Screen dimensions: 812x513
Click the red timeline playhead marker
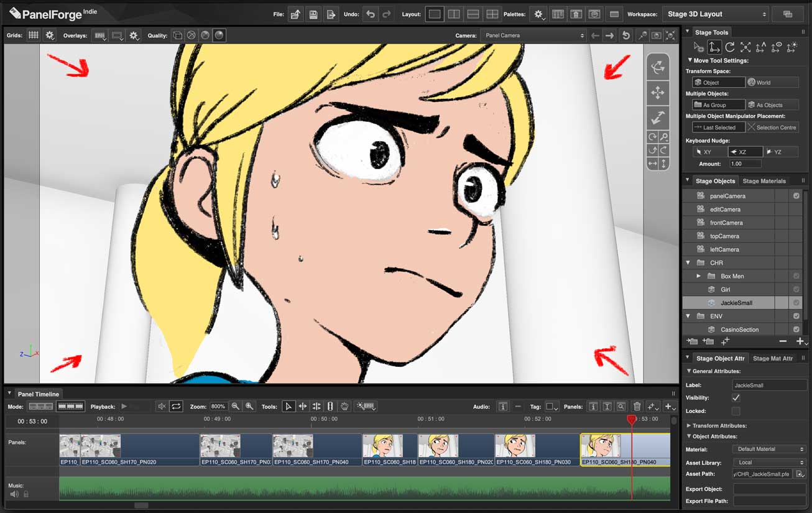coord(632,420)
